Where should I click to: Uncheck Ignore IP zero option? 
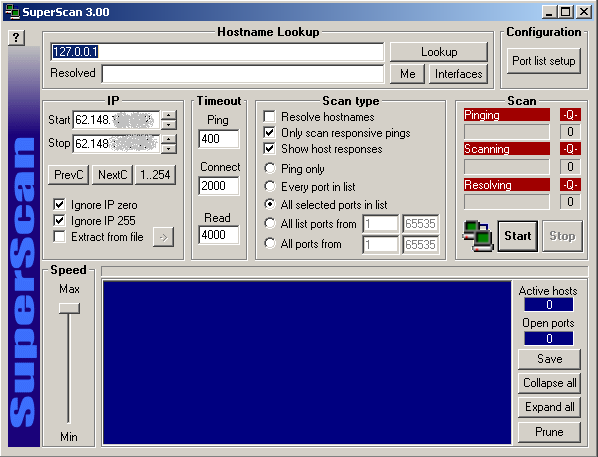coord(59,204)
